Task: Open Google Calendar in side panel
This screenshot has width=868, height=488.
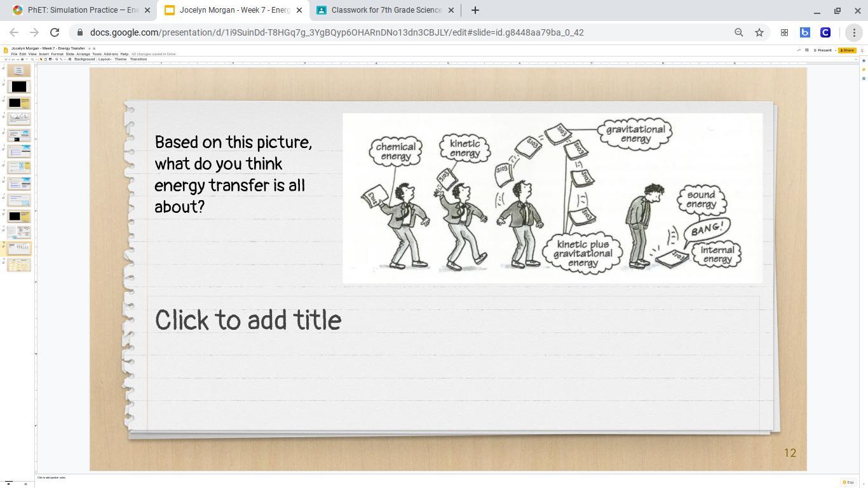Action: 864,60
